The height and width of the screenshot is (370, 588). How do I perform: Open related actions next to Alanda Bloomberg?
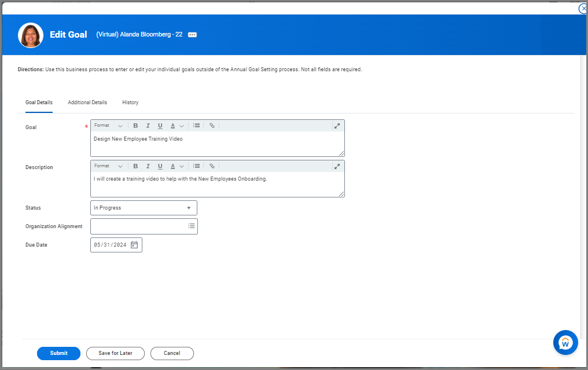[193, 35]
